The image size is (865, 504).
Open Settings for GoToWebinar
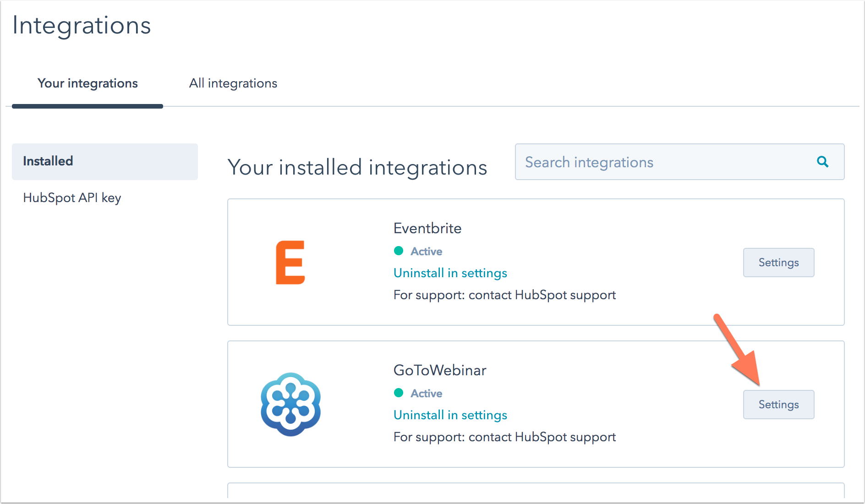pos(778,405)
